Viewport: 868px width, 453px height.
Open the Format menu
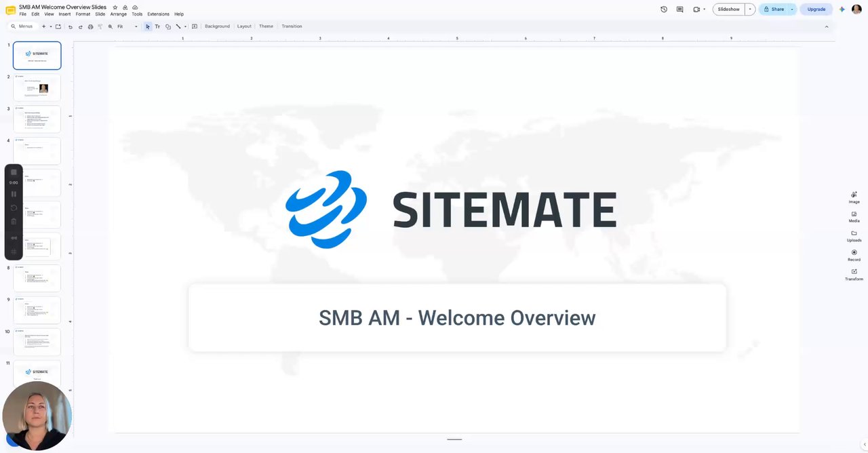[x=83, y=14]
